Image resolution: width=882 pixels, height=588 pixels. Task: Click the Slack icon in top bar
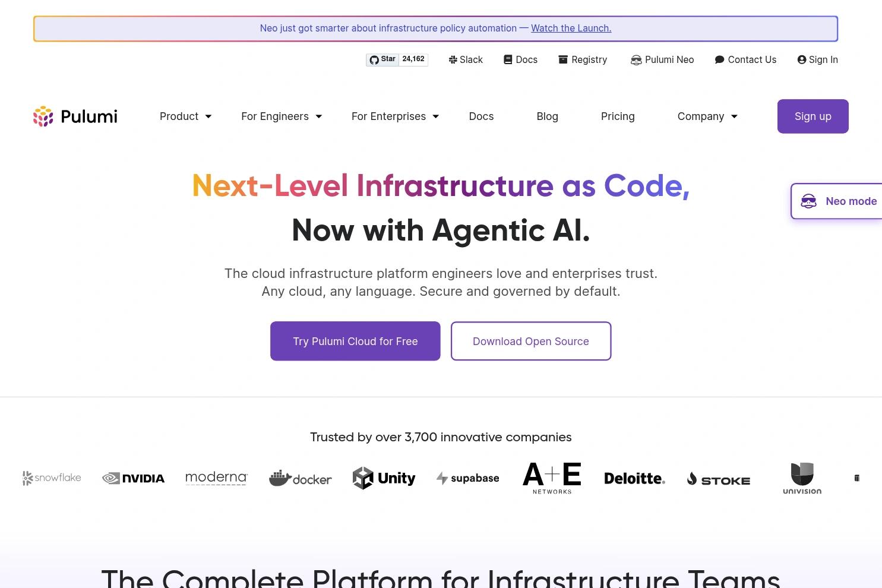click(453, 59)
